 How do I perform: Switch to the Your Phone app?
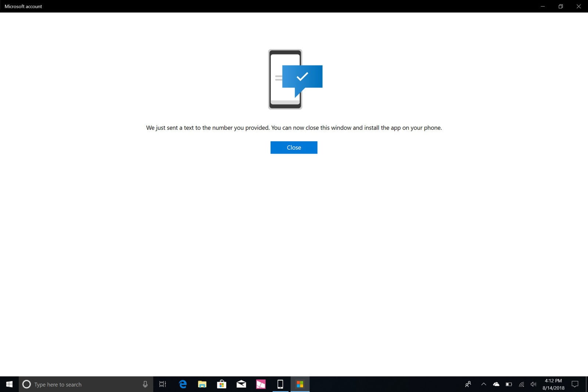[x=280, y=384]
